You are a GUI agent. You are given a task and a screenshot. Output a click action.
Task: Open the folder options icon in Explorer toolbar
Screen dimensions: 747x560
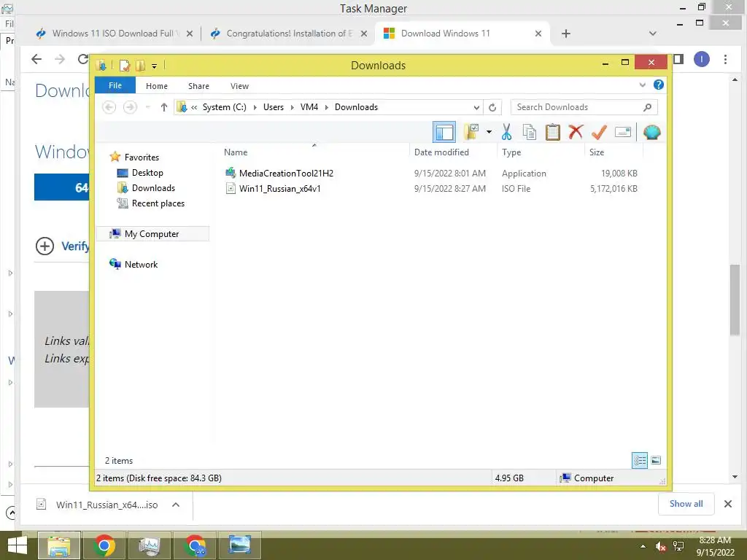471,132
